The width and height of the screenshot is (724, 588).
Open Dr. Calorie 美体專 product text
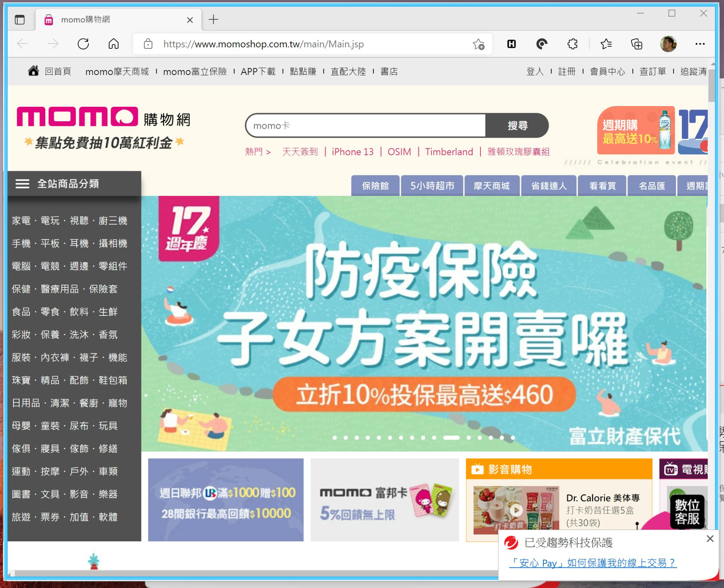pos(603,498)
